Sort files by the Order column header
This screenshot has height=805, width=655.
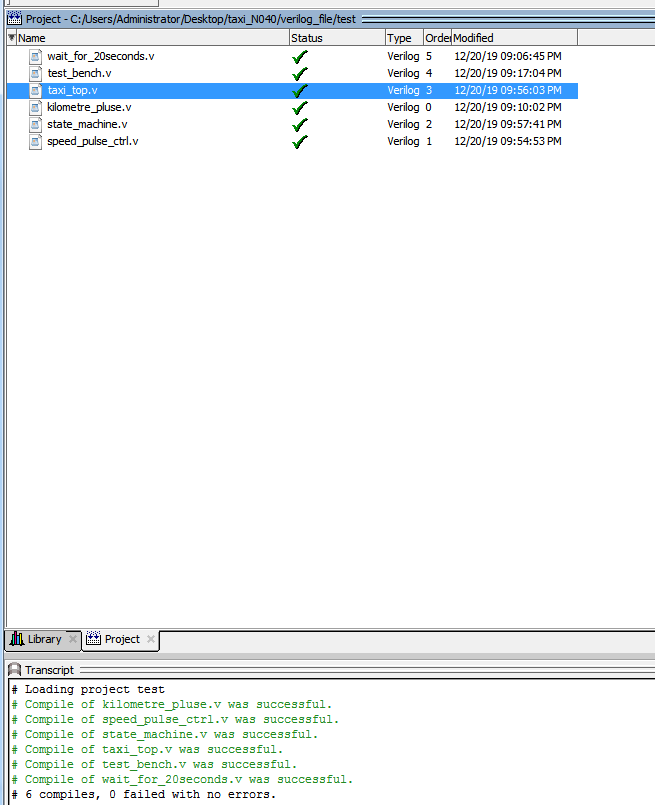tap(438, 38)
